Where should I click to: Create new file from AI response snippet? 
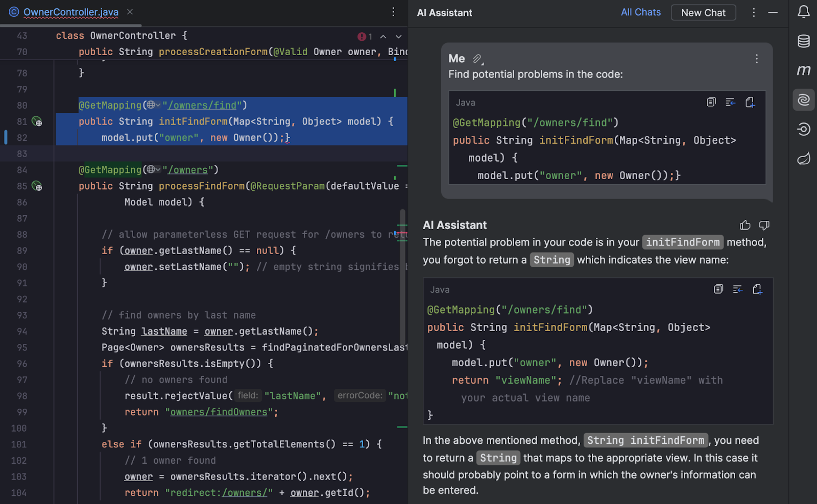(757, 289)
